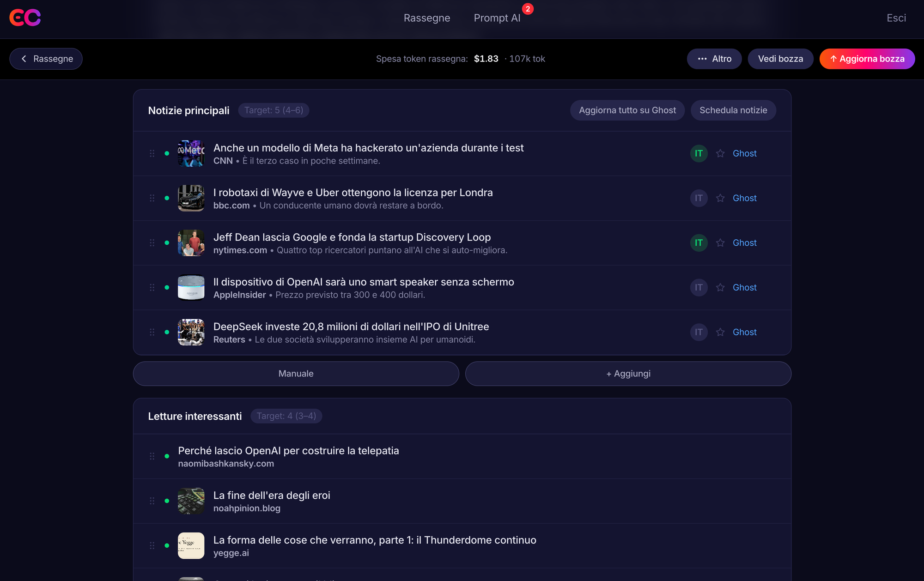The width and height of the screenshot is (924, 581).
Task: Log out with the Esci link
Action: coord(896,18)
